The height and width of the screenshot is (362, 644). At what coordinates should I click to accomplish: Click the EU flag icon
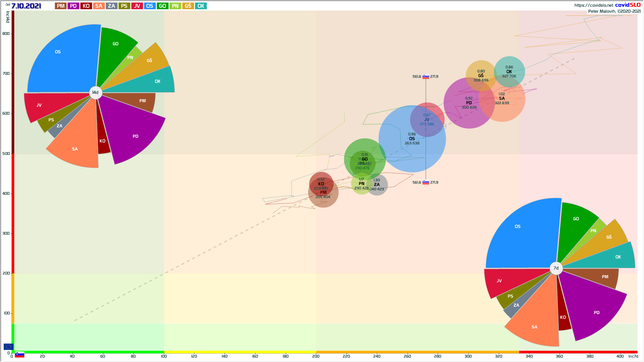pos(8,347)
